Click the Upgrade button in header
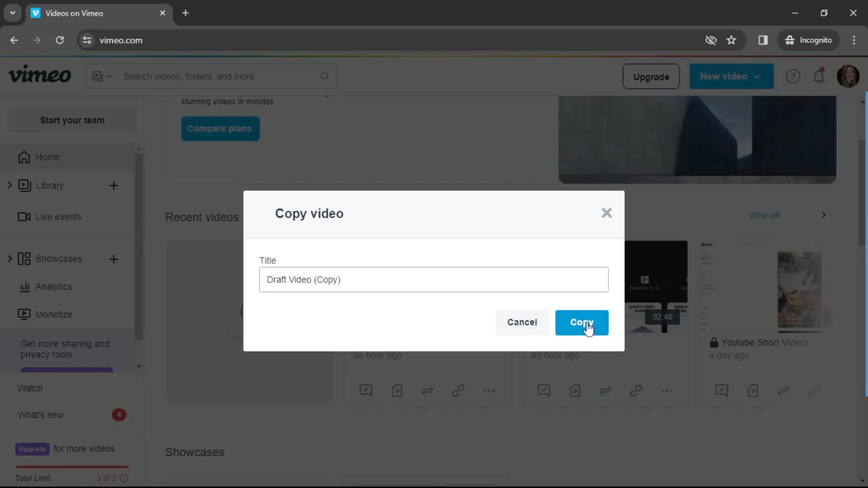 coord(651,76)
